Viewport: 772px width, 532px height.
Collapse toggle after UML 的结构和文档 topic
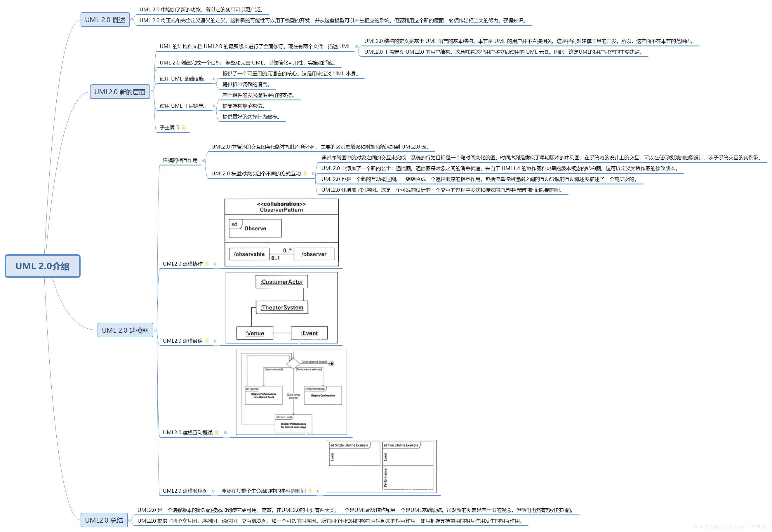357,47
